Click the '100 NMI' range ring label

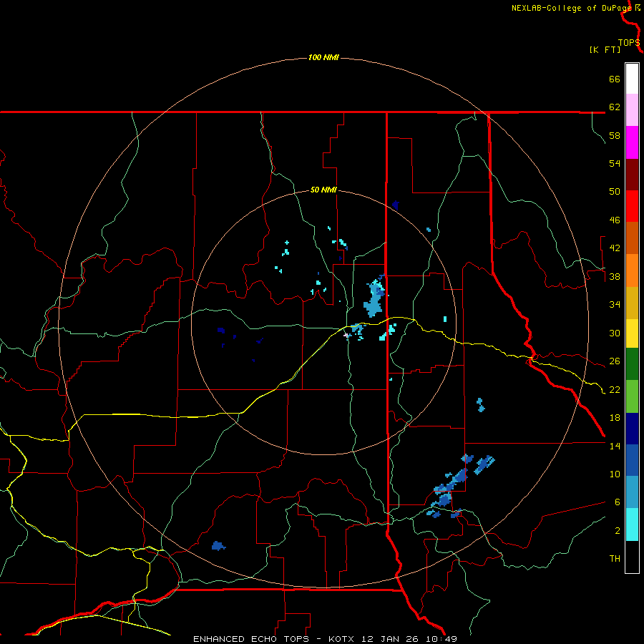pos(323,57)
